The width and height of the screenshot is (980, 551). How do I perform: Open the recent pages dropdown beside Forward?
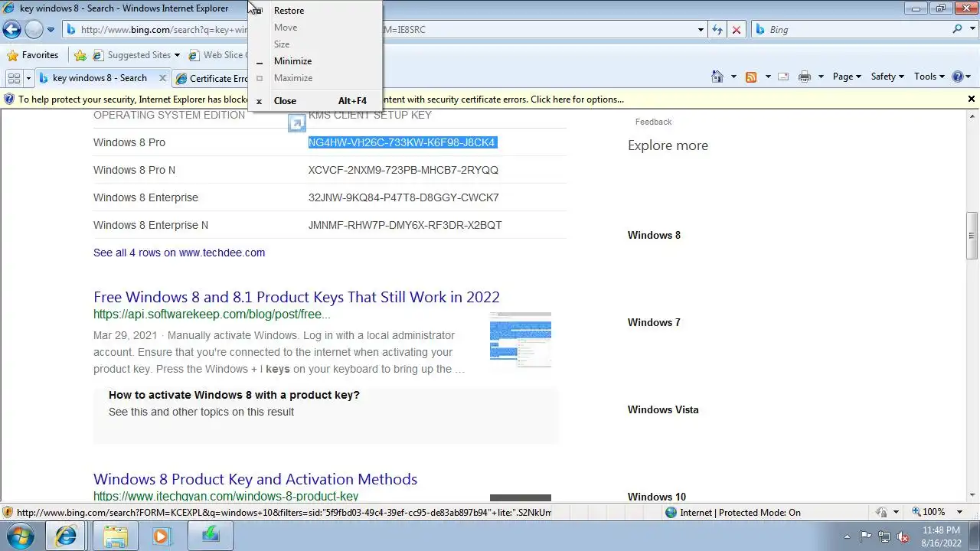click(x=51, y=30)
